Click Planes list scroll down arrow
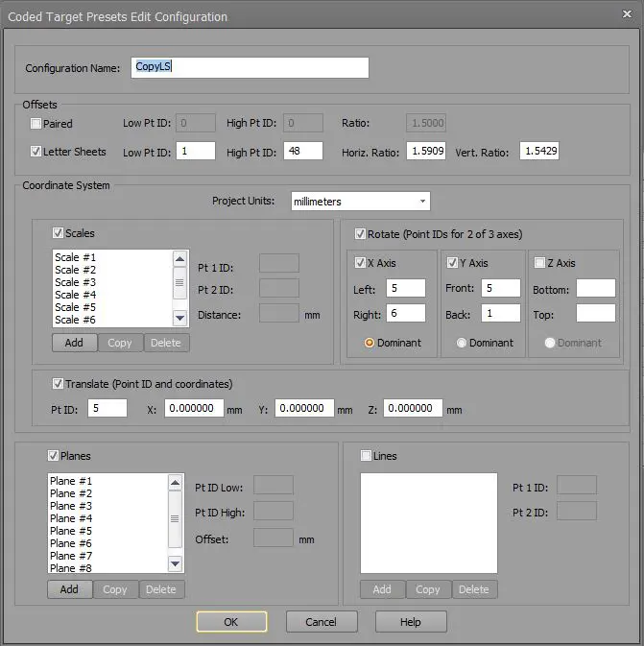 point(175,563)
